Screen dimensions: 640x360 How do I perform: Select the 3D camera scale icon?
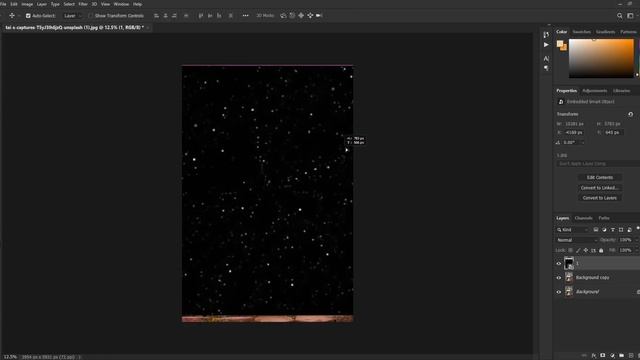319,16
